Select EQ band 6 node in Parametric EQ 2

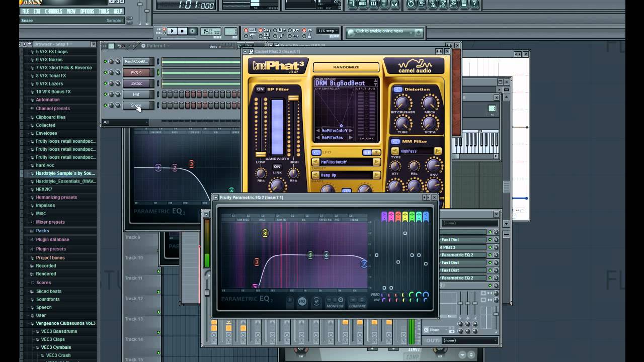click(327, 255)
